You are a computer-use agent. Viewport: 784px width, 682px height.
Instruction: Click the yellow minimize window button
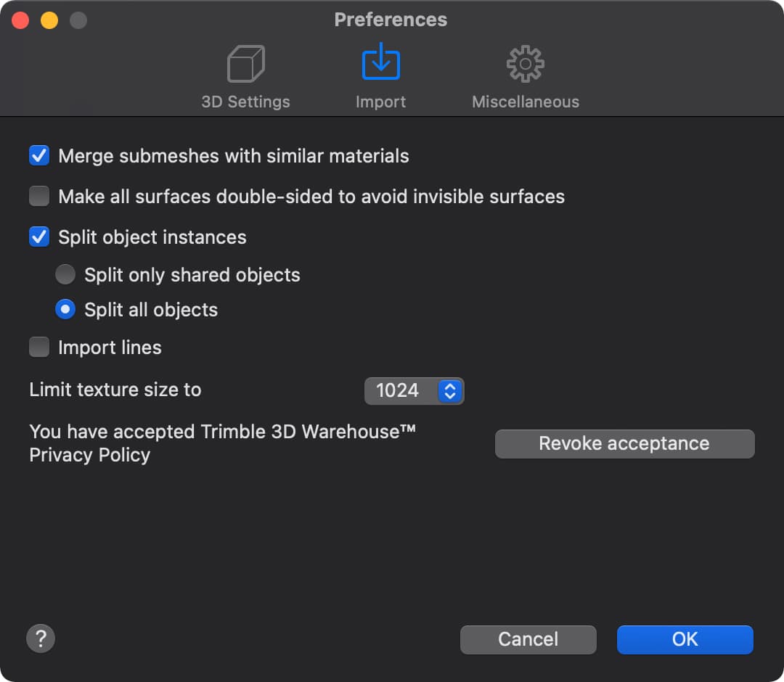[48, 20]
